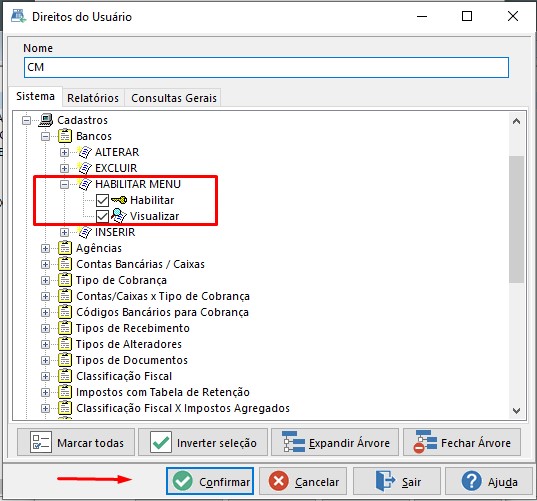Expand the ALTERAR node

(x=64, y=152)
